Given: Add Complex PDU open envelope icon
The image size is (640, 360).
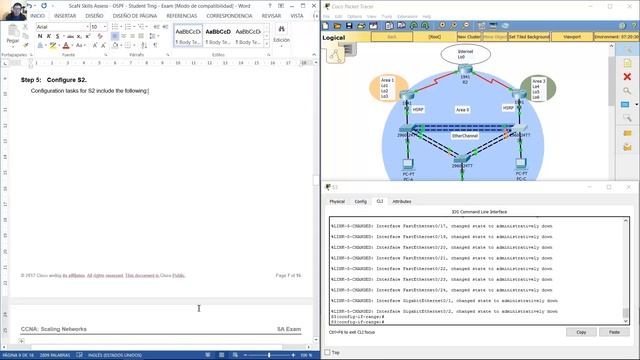Looking at the screenshot, I should pos(627,147).
